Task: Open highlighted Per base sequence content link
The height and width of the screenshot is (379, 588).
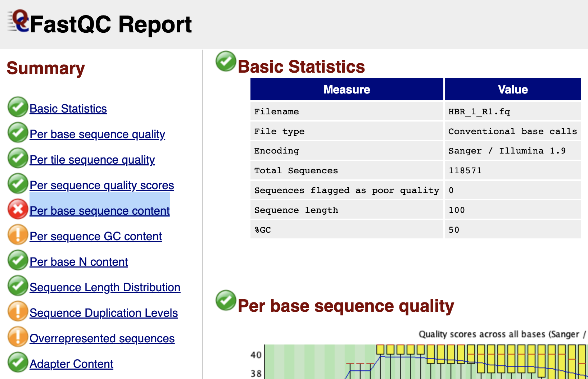Action: [x=99, y=211]
